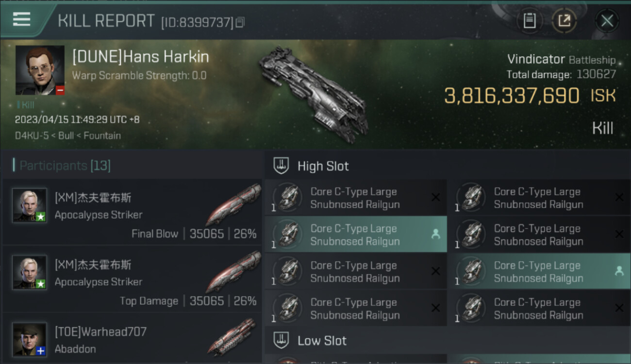The width and height of the screenshot is (631, 364).
Task: Open the hamburger menu at top left
Action: coord(22,19)
